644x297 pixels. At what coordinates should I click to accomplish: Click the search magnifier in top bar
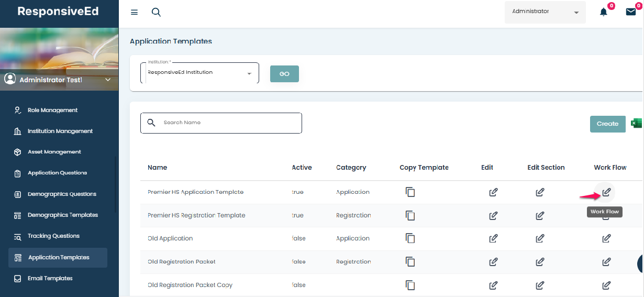pyautogui.click(x=156, y=13)
